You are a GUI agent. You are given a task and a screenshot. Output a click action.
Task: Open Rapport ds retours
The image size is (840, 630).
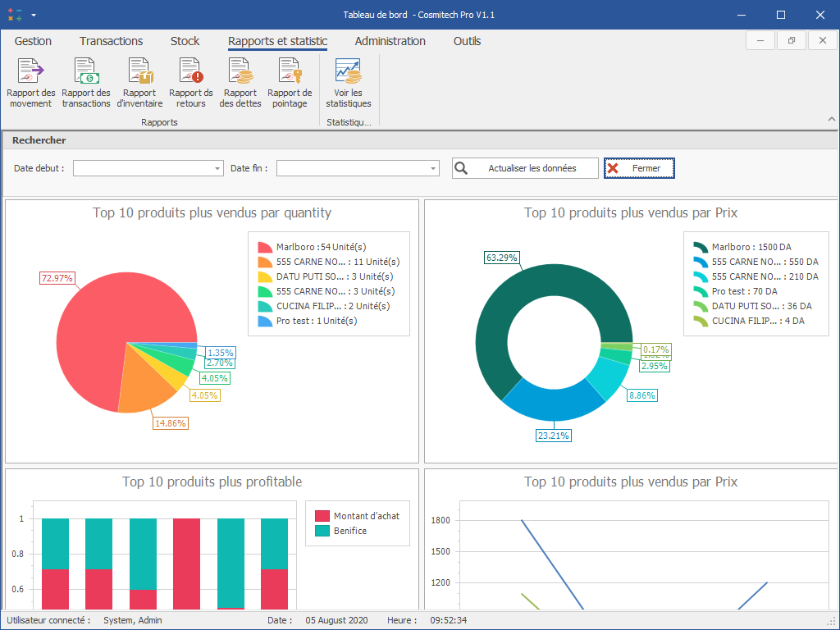(190, 83)
